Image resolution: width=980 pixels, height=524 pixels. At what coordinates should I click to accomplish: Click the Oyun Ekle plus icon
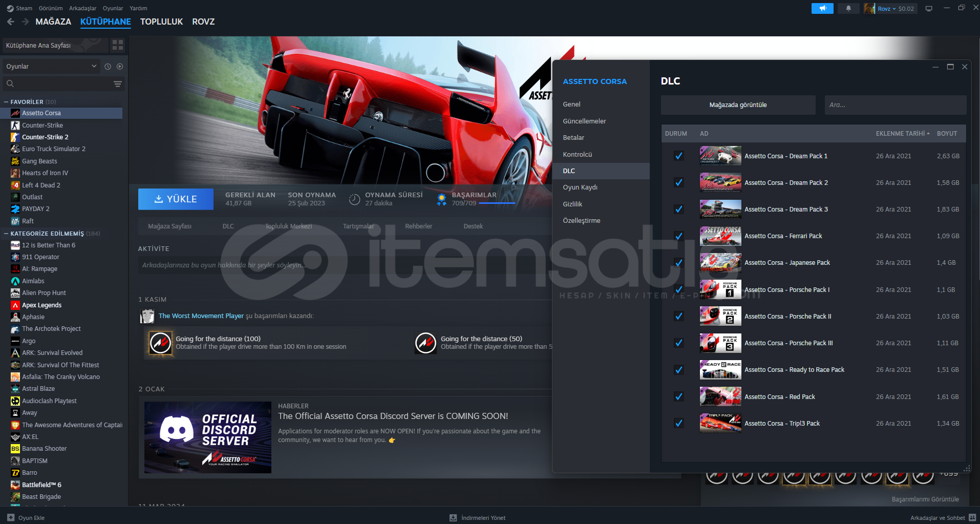pyautogui.click(x=11, y=518)
